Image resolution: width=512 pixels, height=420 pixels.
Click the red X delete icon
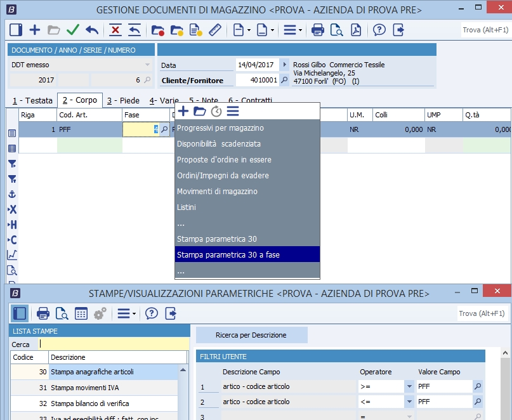click(115, 30)
